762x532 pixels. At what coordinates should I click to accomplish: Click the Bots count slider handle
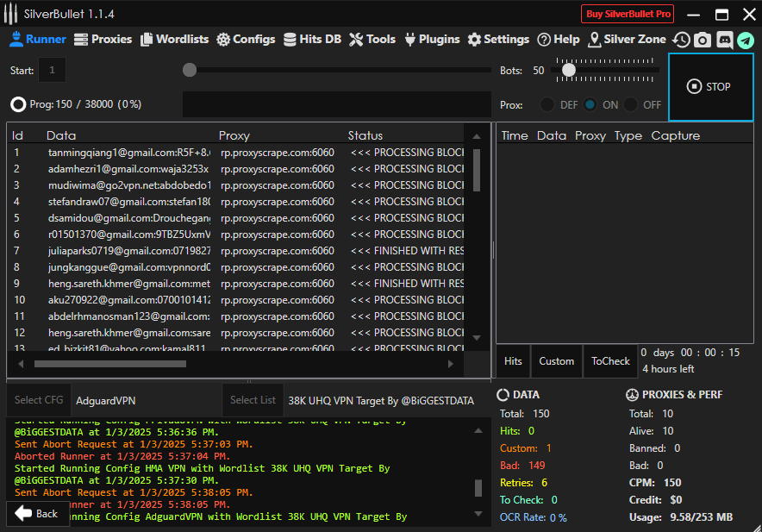point(568,70)
